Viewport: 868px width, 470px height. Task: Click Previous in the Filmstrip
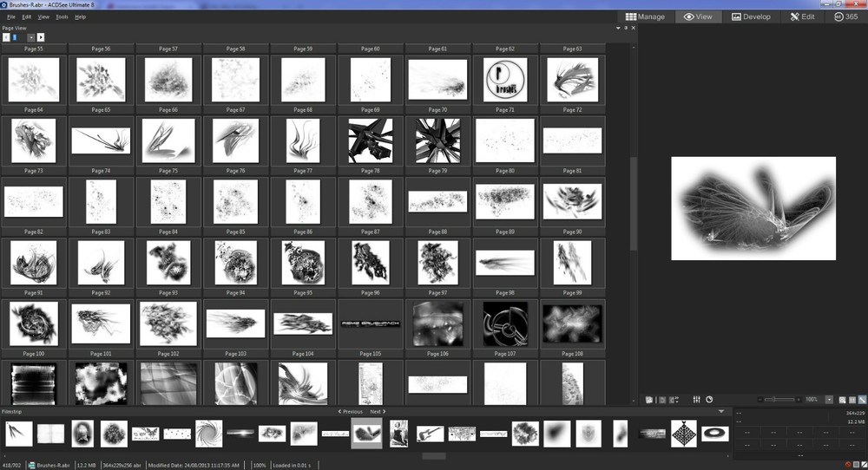[351, 411]
